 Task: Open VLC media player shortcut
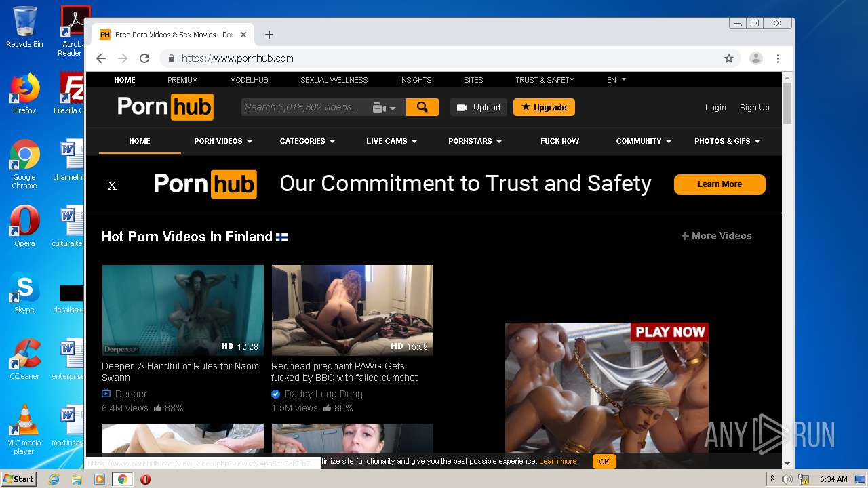click(x=24, y=429)
